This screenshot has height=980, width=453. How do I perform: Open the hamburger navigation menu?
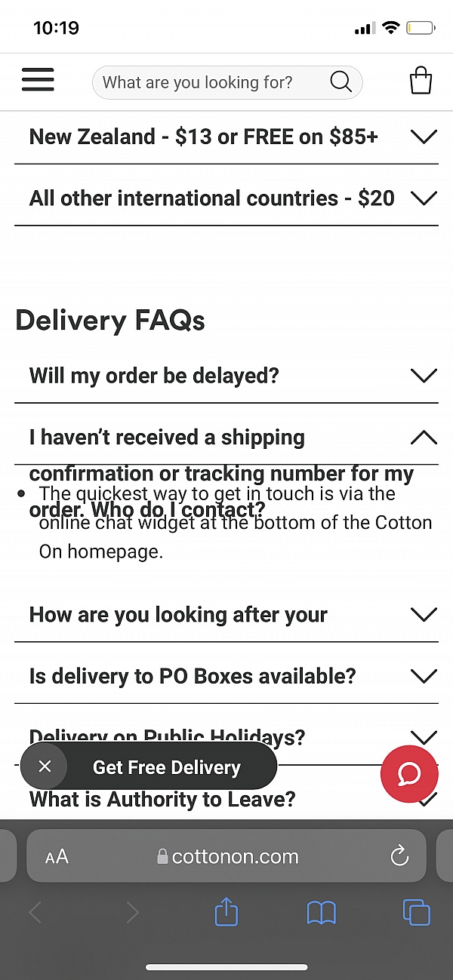38,80
